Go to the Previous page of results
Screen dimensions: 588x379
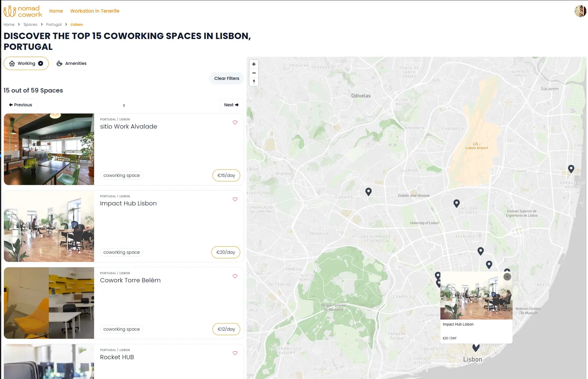click(x=20, y=105)
